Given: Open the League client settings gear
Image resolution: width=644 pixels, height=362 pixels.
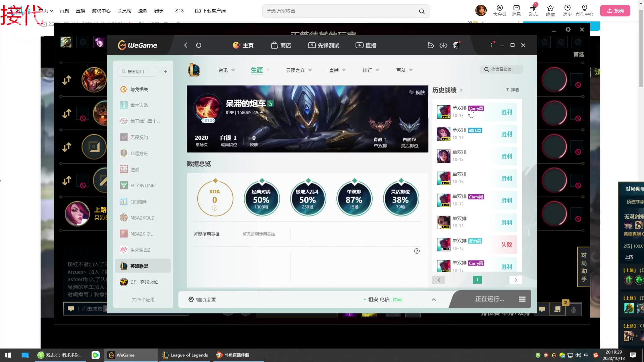Looking at the screenshot, I should tap(568, 29).
